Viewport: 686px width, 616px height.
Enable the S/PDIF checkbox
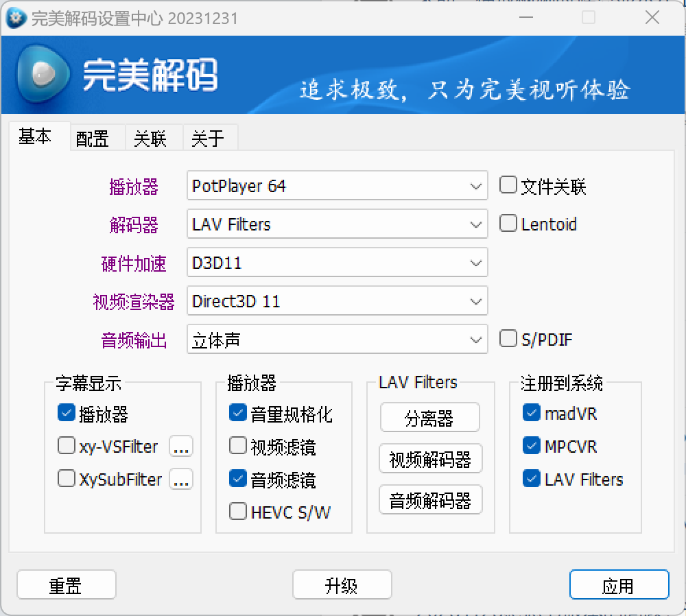[x=508, y=339]
